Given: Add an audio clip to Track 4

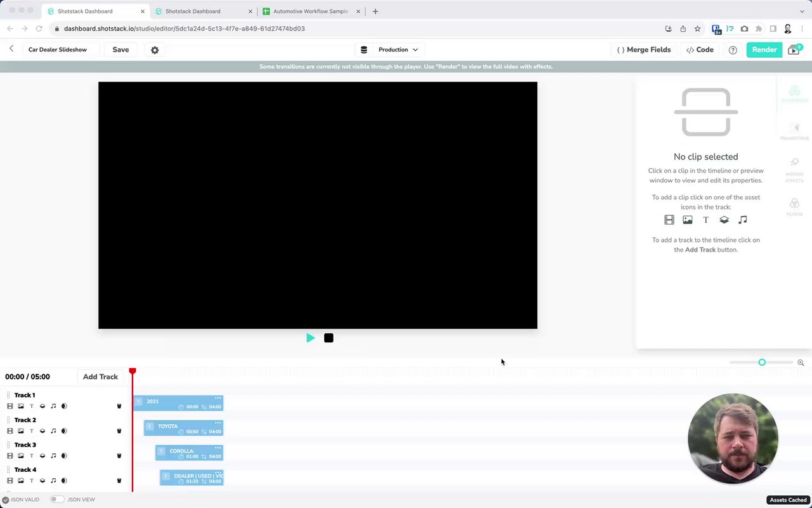Looking at the screenshot, I should [x=53, y=481].
